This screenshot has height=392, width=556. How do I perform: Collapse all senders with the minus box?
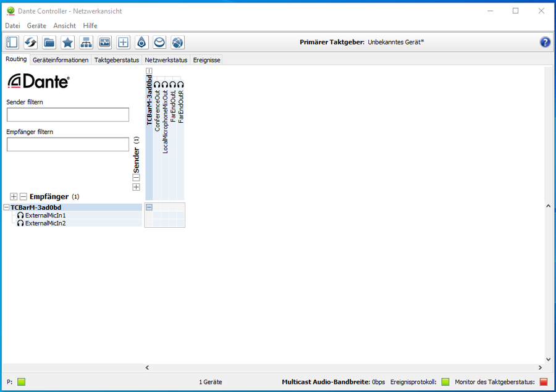136,178
